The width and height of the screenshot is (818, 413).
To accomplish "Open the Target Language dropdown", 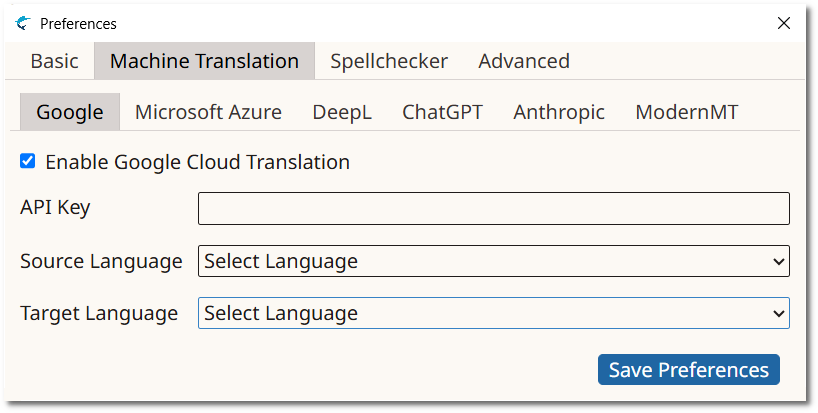I will [494, 313].
